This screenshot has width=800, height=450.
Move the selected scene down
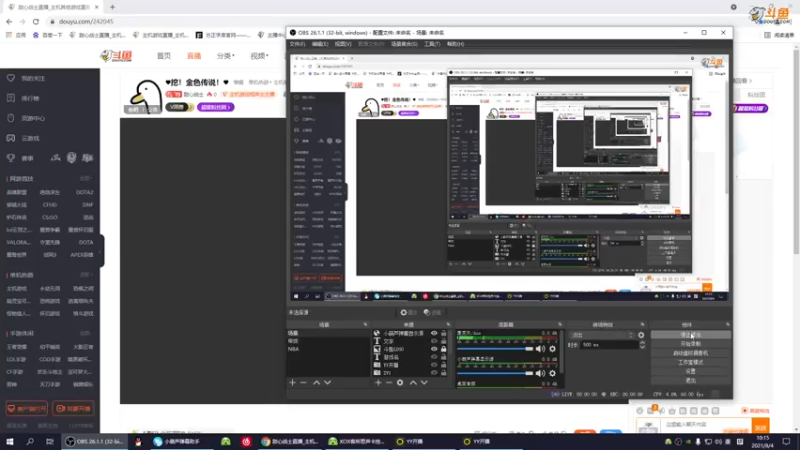328,382
